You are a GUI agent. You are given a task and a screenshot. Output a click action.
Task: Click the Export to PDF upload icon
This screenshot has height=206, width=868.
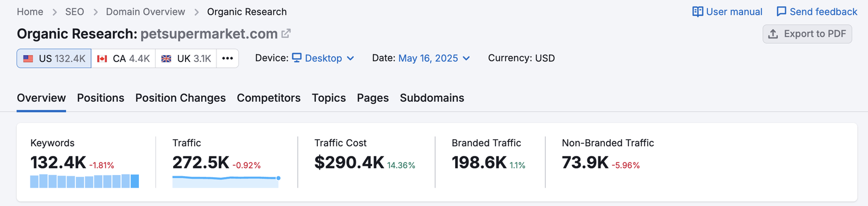(773, 34)
